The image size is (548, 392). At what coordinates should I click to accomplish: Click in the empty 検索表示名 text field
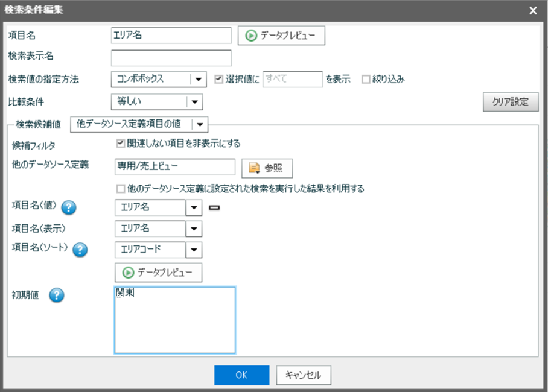point(171,58)
